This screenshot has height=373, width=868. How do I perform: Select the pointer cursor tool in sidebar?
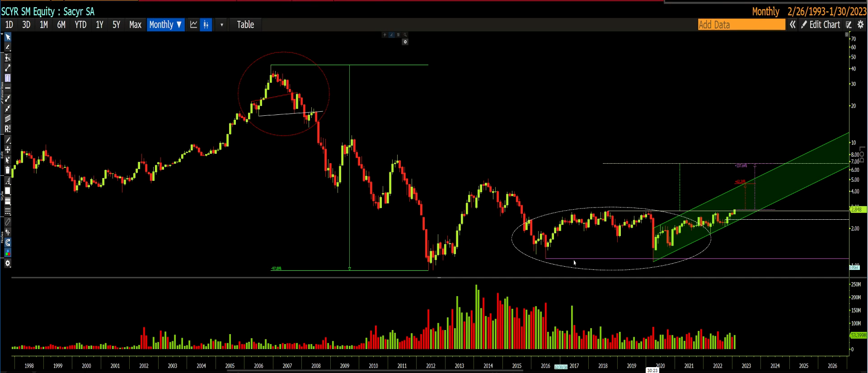(x=8, y=37)
